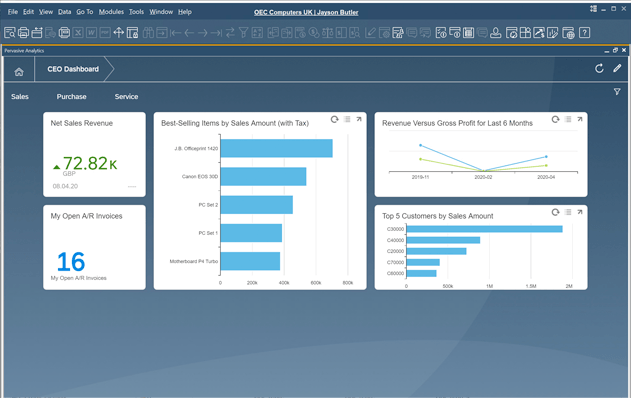This screenshot has width=631, height=398.
Task: Open the Net Sales Revenue KPI card
Action: [x=94, y=155]
